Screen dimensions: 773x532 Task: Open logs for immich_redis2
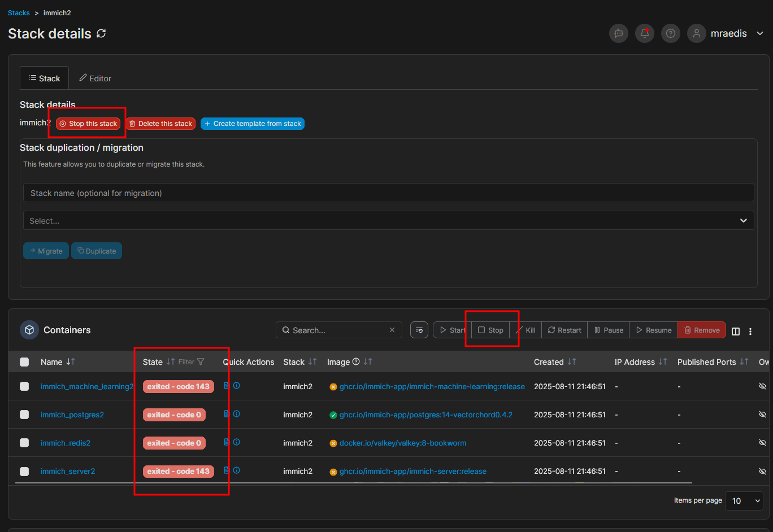(227, 442)
